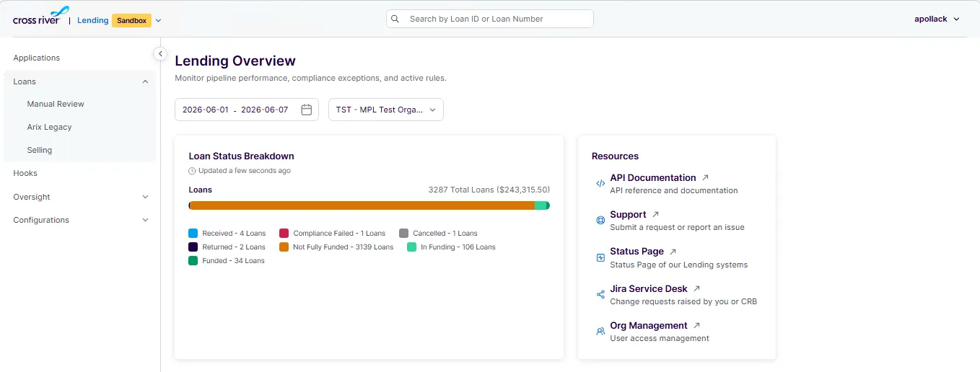Click the Sandbox environment badge

(131, 21)
